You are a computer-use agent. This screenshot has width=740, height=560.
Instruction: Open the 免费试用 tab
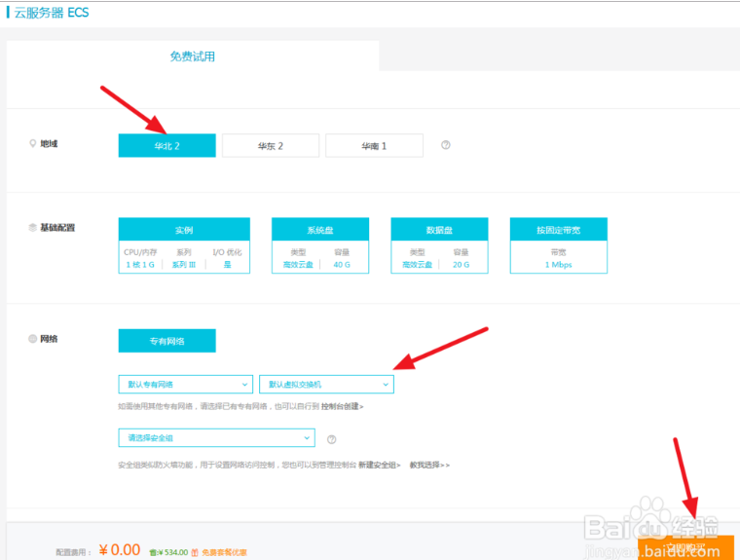coord(193,56)
